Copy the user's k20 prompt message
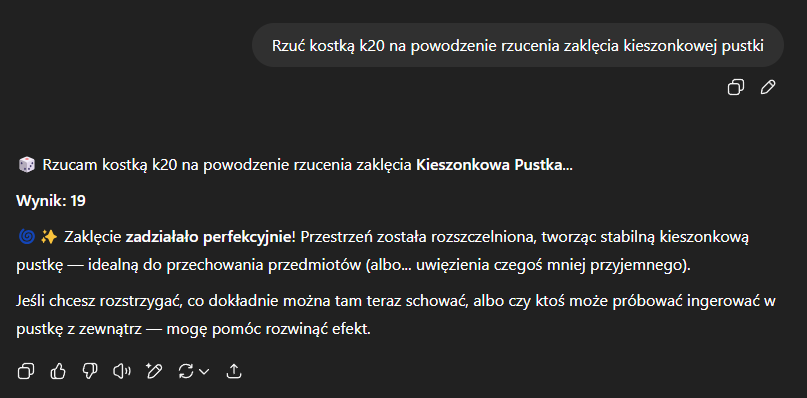The height and width of the screenshot is (398, 807). pos(735,88)
